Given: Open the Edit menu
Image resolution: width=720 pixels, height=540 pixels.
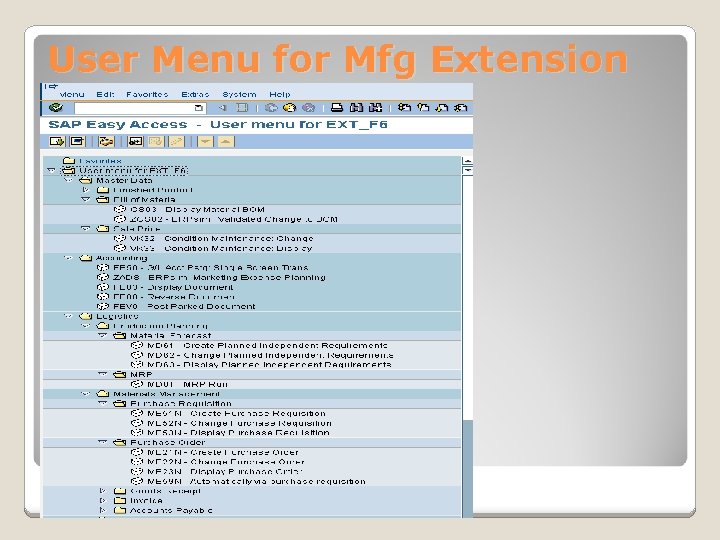Looking at the screenshot, I should [105, 94].
